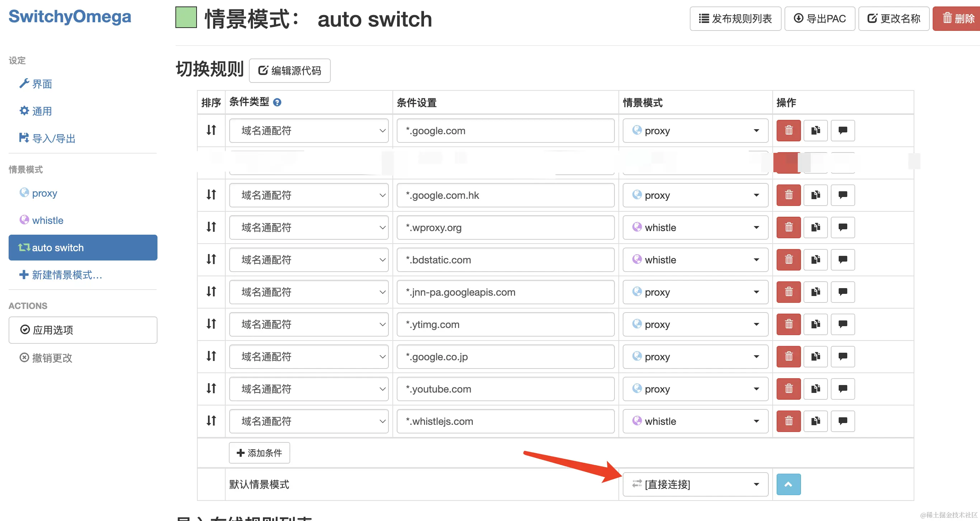Click the repeat icon on auto switch profile
980x521 pixels.
tap(24, 247)
